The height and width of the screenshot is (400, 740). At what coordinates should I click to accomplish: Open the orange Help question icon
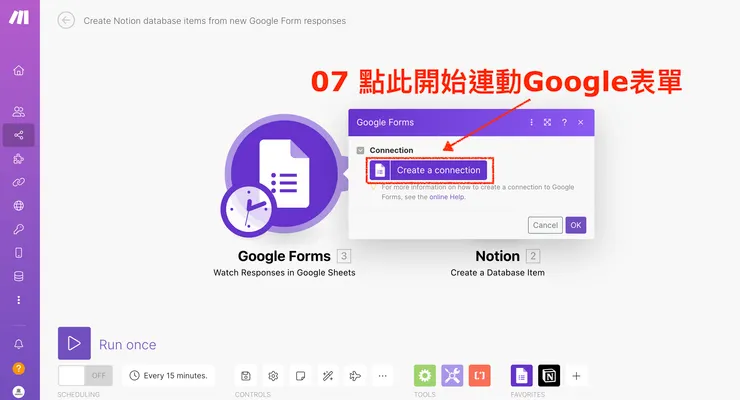tap(18, 368)
